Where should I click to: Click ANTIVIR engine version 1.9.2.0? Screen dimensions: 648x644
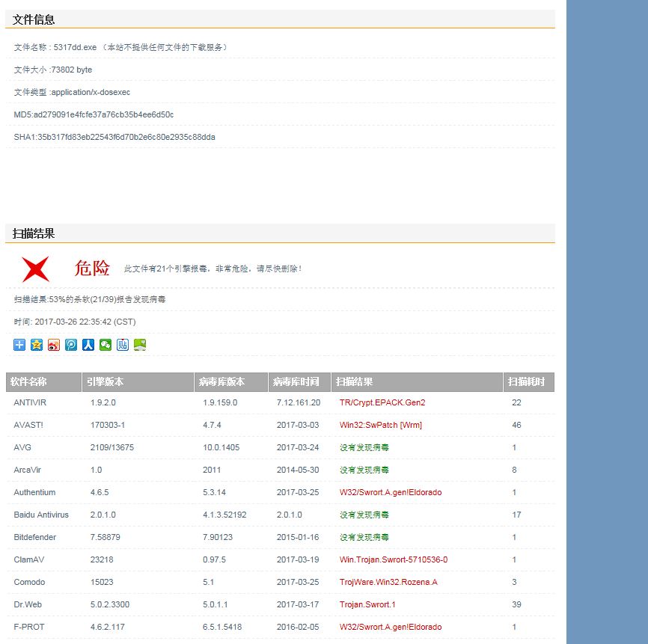pos(103,402)
